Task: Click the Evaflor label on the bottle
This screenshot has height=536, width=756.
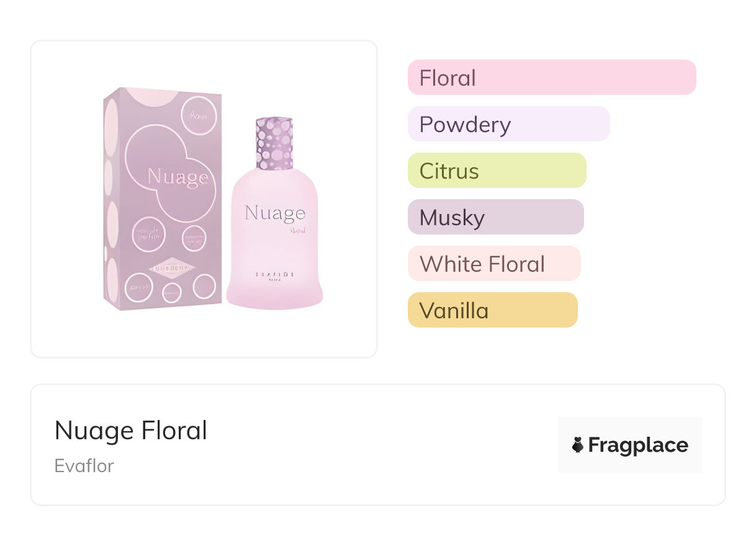Action: pyautogui.click(x=274, y=274)
